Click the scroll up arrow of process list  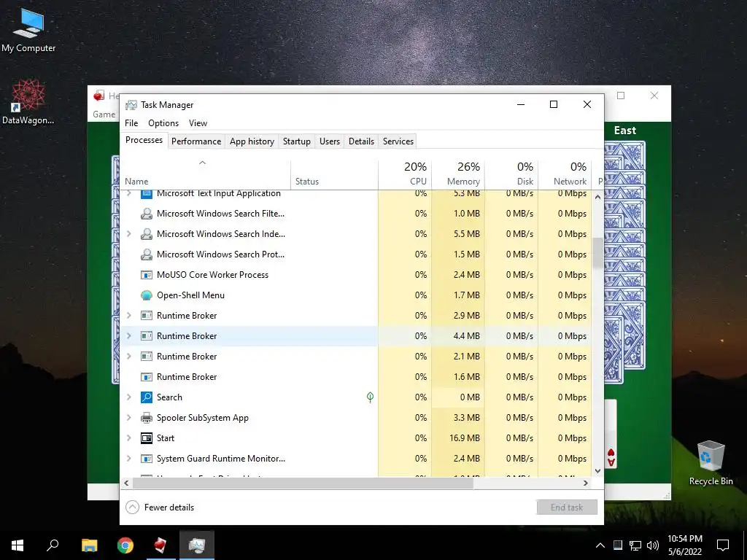597,197
